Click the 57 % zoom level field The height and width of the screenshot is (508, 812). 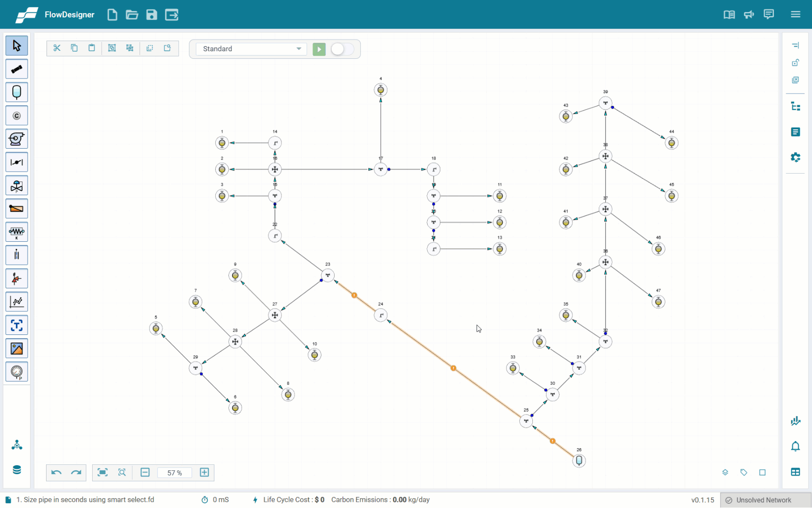click(x=174, y=473)
